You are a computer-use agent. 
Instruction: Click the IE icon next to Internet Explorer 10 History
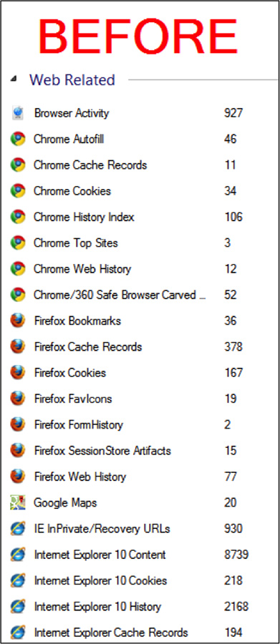point(18,606)
